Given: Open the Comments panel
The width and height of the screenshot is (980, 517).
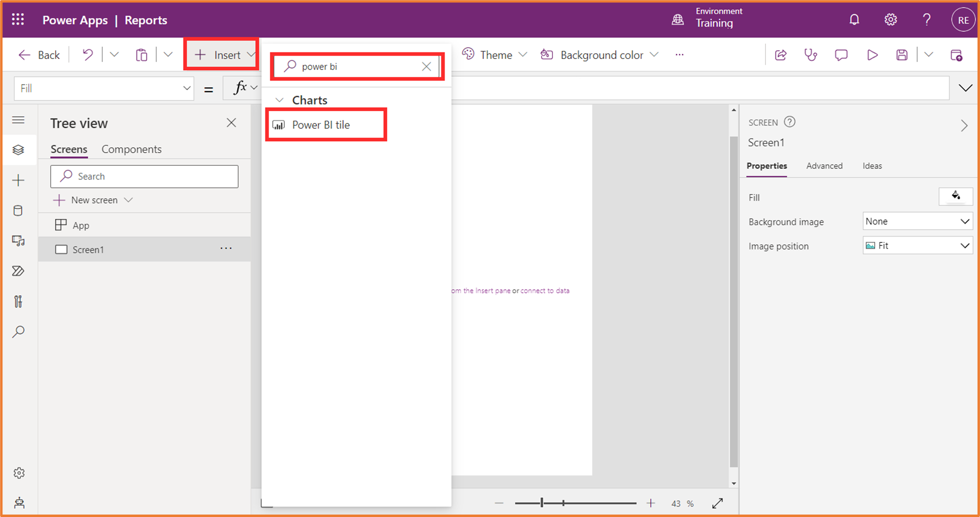Looking at the screenshot, I should tap(842, 55).
